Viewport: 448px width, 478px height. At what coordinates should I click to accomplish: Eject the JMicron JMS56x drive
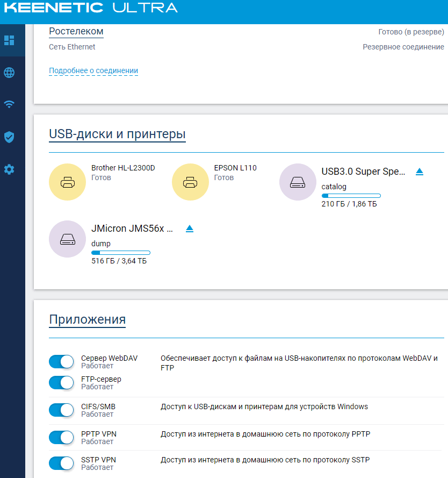click(190, 229)
